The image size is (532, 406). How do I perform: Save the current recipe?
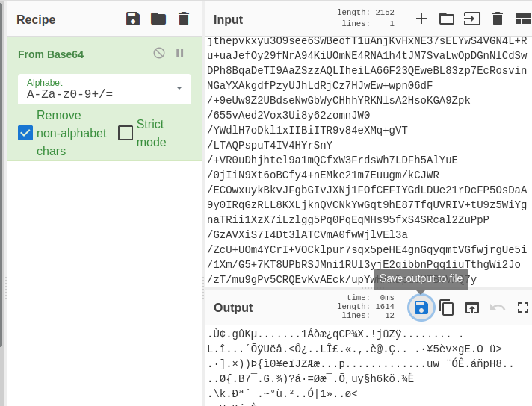(133, 19)
